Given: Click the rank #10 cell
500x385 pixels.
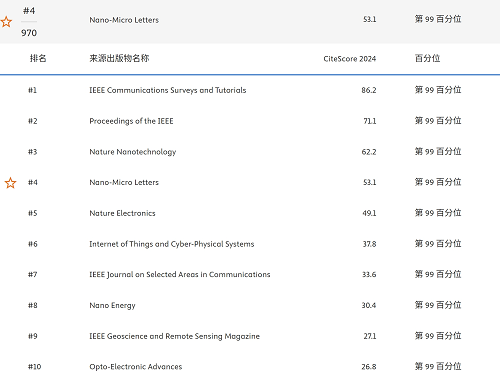Looking at the screenshot, I should [x=34, y=367].
